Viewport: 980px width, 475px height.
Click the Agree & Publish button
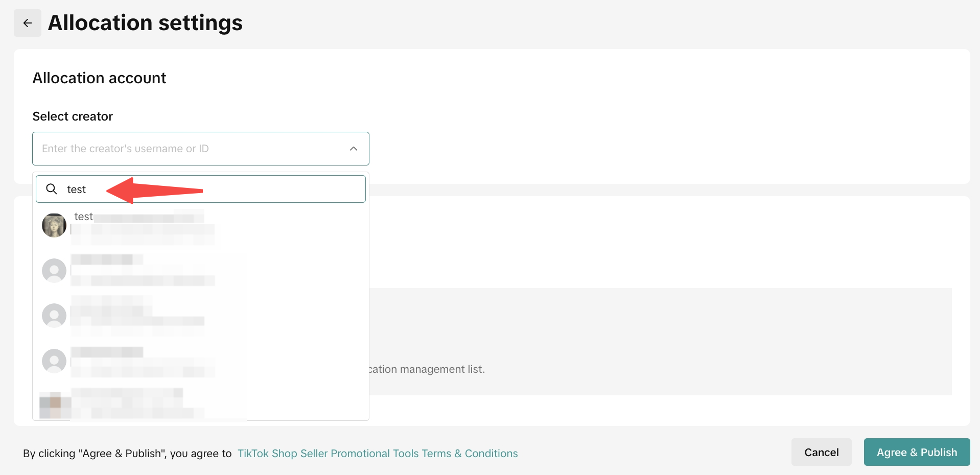pos(917,452)
